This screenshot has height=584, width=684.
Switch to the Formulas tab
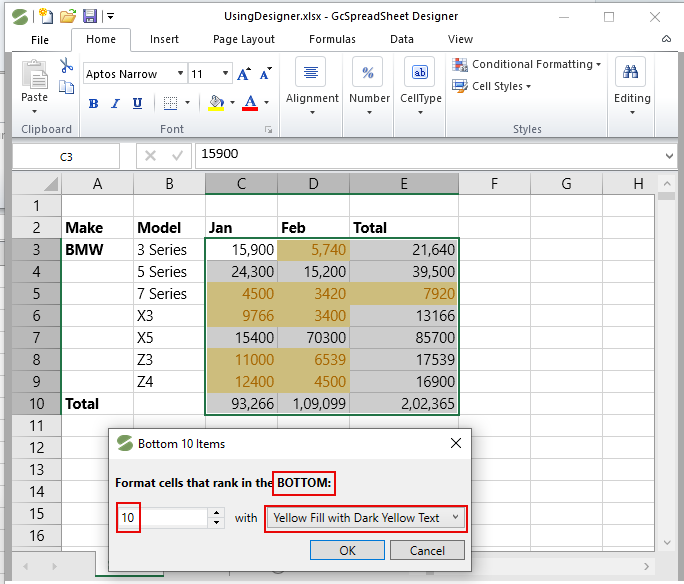[332, 40]
